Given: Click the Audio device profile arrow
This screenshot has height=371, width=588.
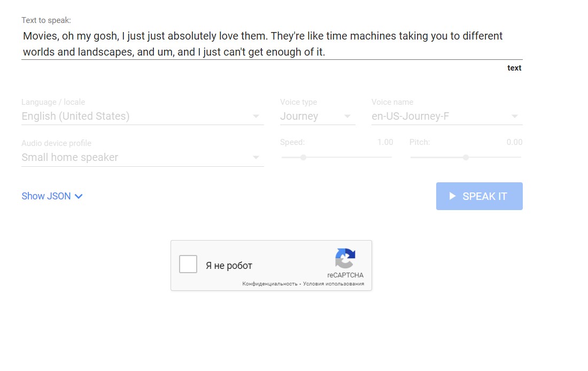Looking at the screenshot, I should (256, 158).
